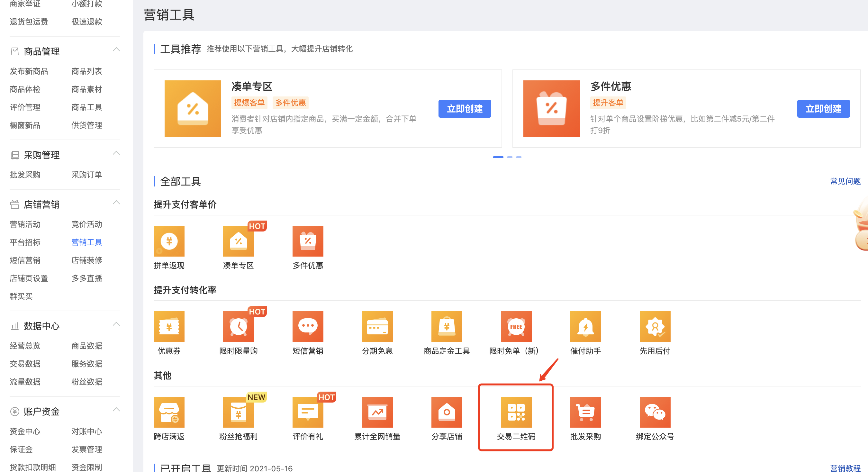The height and width of the screenshot is (472, 868).
Task: Open sidebar 短信营销 under 店铺营销
Action: point(25,260)
